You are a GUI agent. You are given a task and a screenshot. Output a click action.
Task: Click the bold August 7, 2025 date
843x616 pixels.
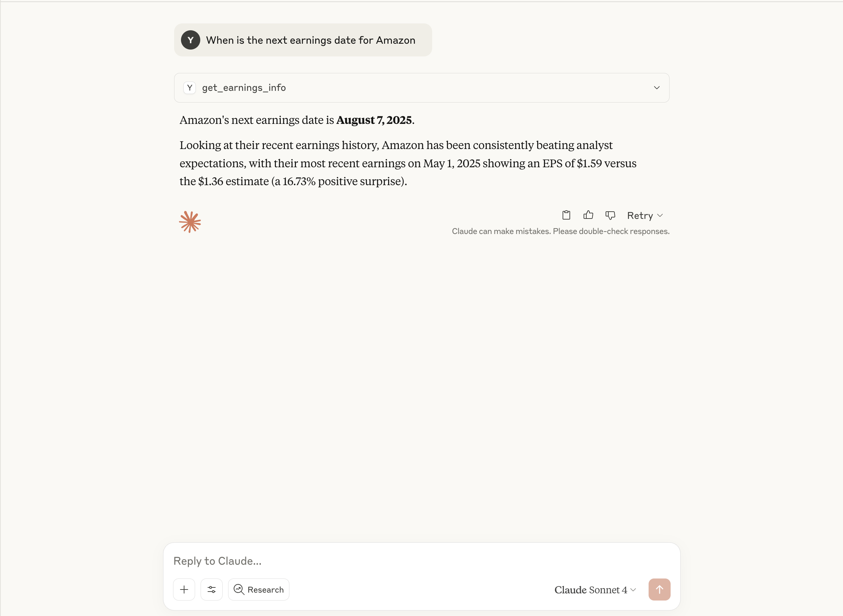[374, 120]
